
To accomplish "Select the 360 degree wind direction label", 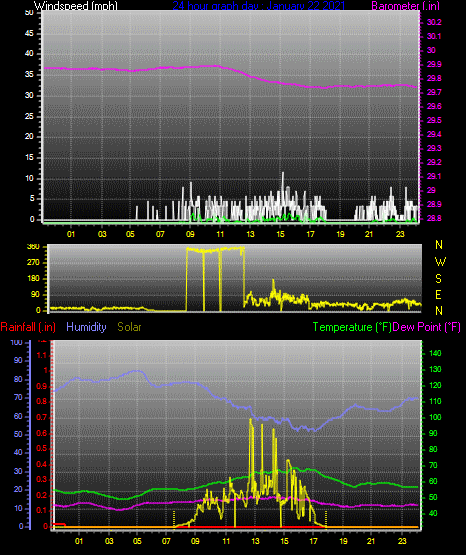I will click(33, 247).
